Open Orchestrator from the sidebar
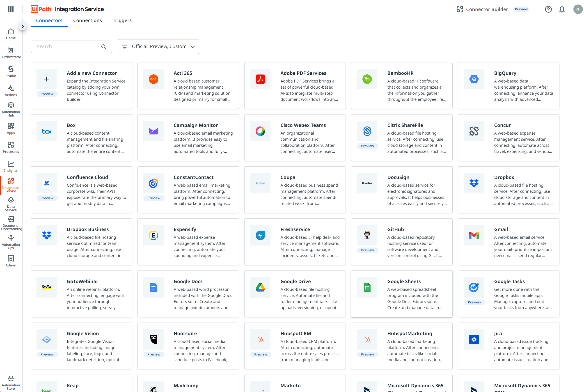This screenshot has height=392, width=584. 11,53
